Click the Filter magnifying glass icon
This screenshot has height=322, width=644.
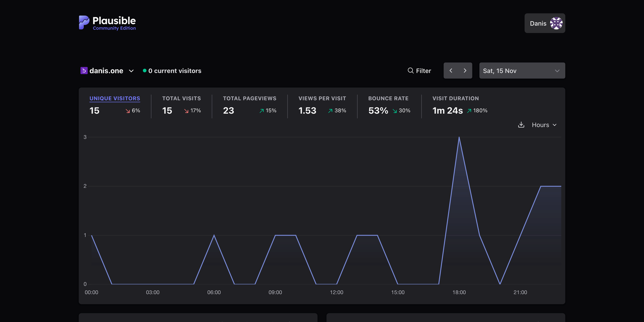click(x=411, y=71)
